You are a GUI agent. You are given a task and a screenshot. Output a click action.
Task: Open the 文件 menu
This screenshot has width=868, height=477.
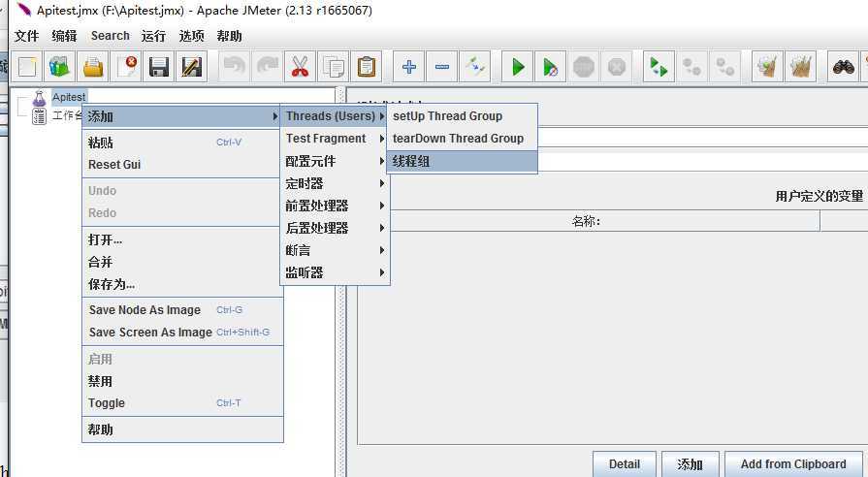point(26,36)
